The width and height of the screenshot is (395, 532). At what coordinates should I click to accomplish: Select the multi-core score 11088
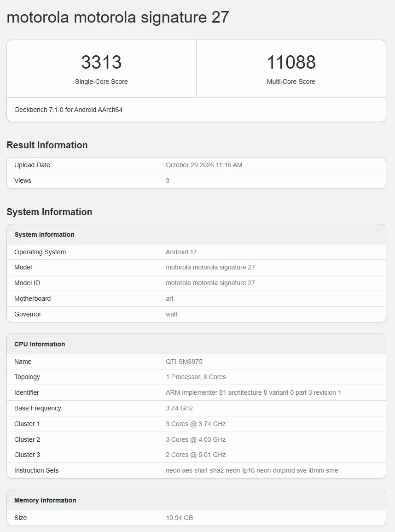click(x=291, y=62)
